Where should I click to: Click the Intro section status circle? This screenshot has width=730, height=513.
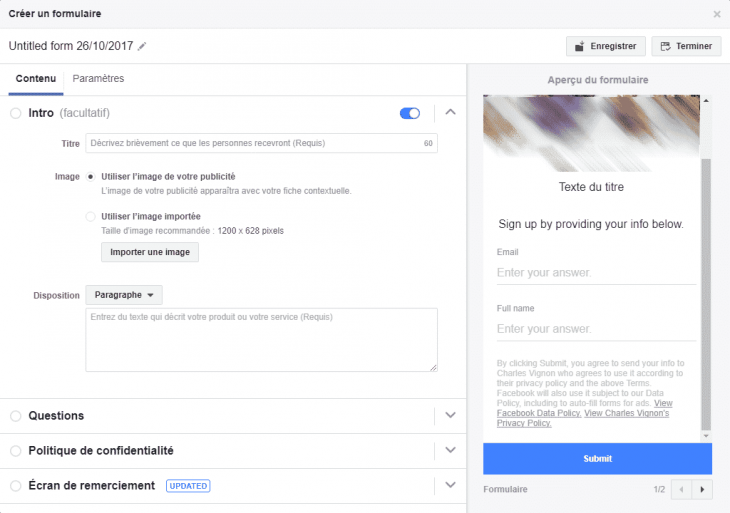coord(15,113)
